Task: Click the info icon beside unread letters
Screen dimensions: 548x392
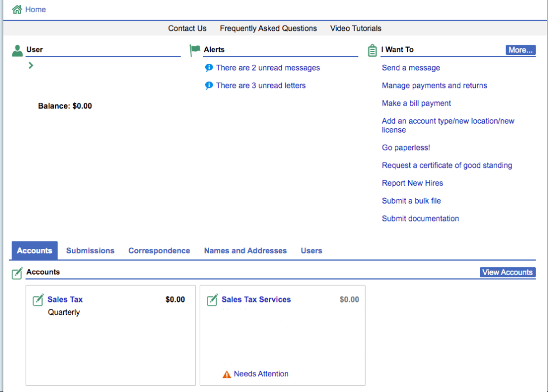Action: (x=209, y=86)
